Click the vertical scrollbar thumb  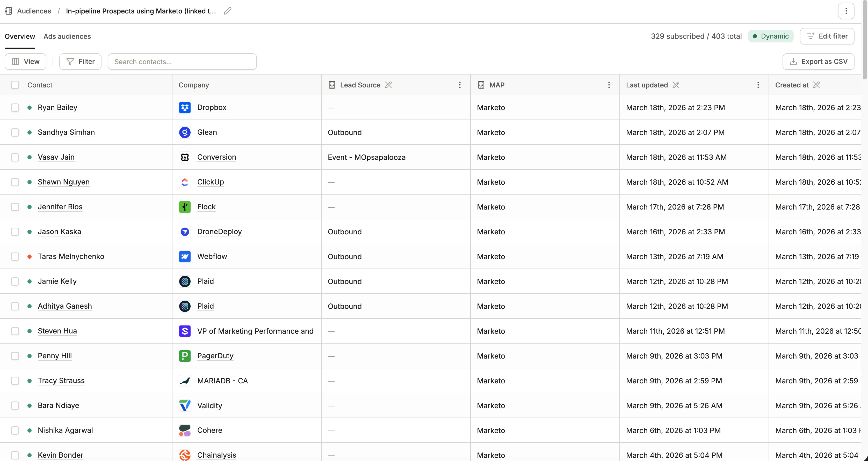865,40
